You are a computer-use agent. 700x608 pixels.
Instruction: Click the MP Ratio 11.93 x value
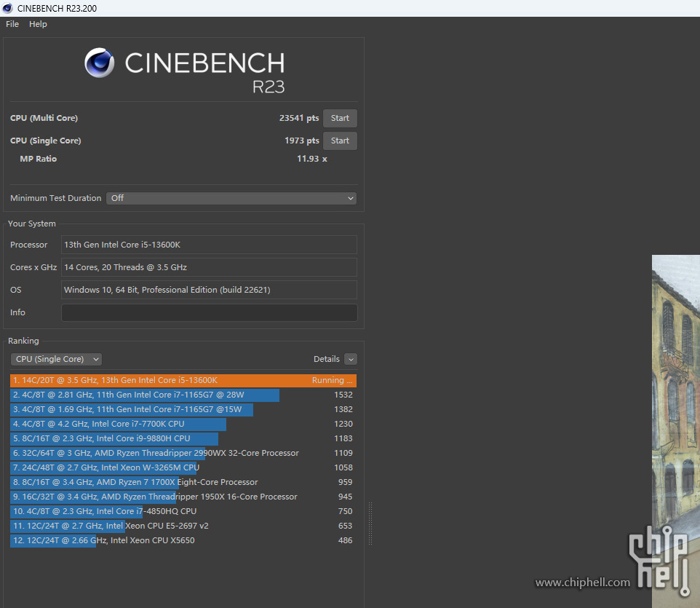click(311, 159)
